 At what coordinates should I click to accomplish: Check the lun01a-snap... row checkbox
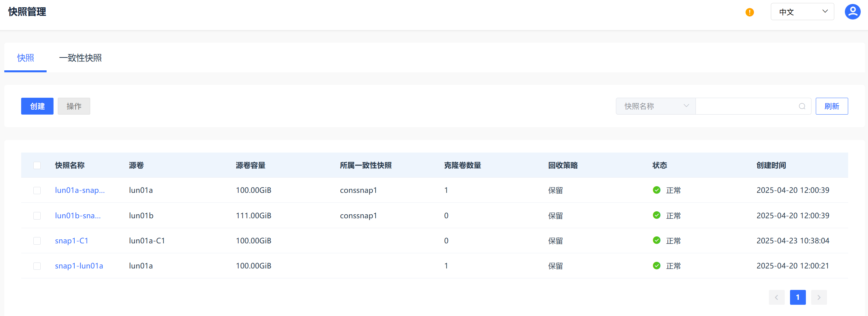[37, 190]
